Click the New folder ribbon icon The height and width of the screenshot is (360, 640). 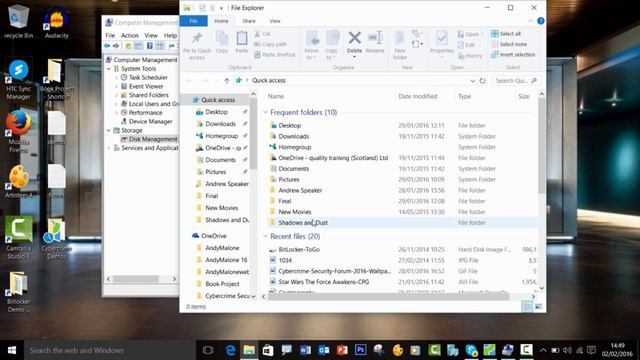(x=400, y=45)
